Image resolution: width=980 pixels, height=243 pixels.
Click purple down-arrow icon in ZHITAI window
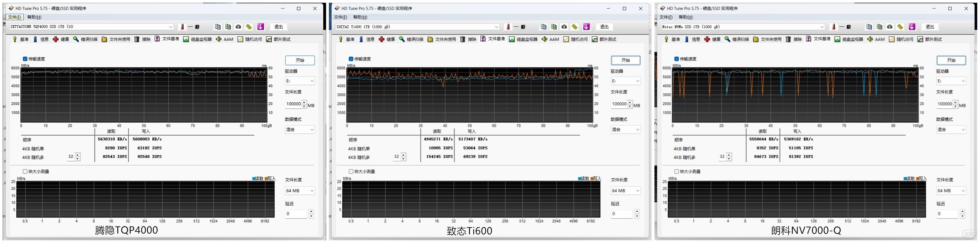(586, 27)
